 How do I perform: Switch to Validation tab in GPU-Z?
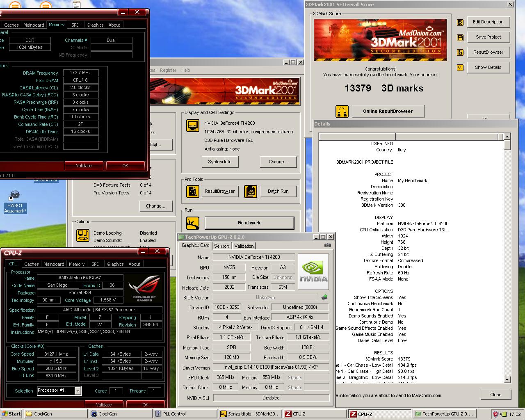click(244, 246)
